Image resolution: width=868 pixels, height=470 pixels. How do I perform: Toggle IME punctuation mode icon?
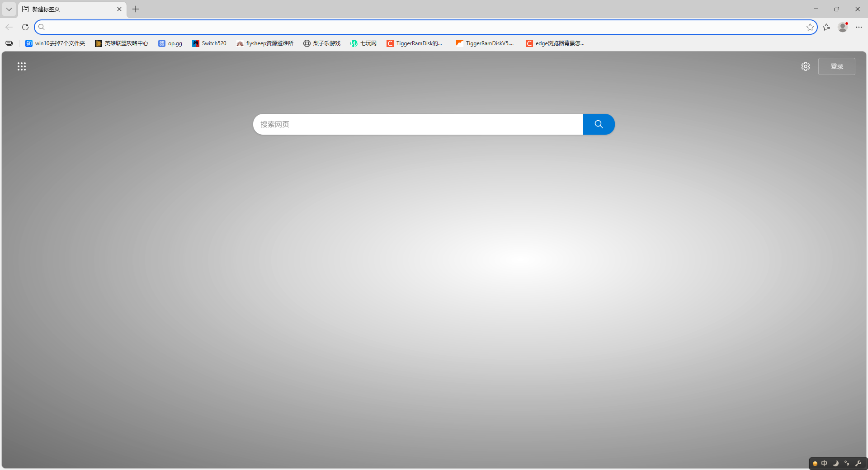pyautogui.click(x=847, y=464)
